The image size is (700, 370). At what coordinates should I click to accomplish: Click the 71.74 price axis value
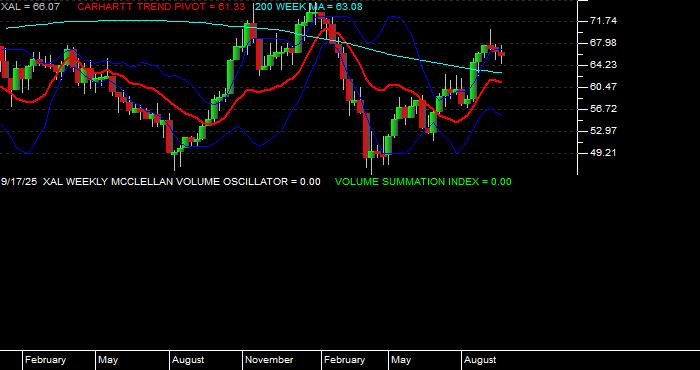(x=603, y=21)
